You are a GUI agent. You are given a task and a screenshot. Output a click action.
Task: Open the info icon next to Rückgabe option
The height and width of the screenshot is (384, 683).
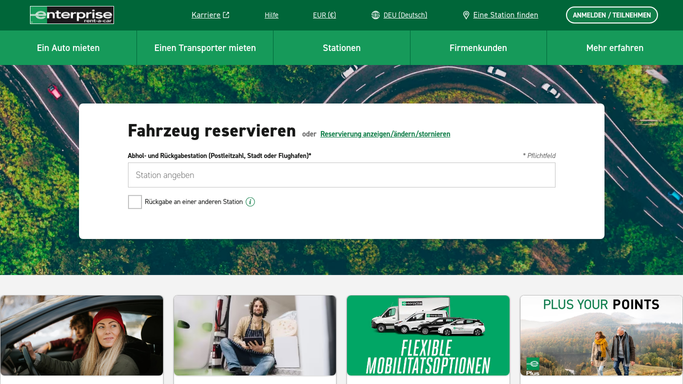click(x=250, y=202)
